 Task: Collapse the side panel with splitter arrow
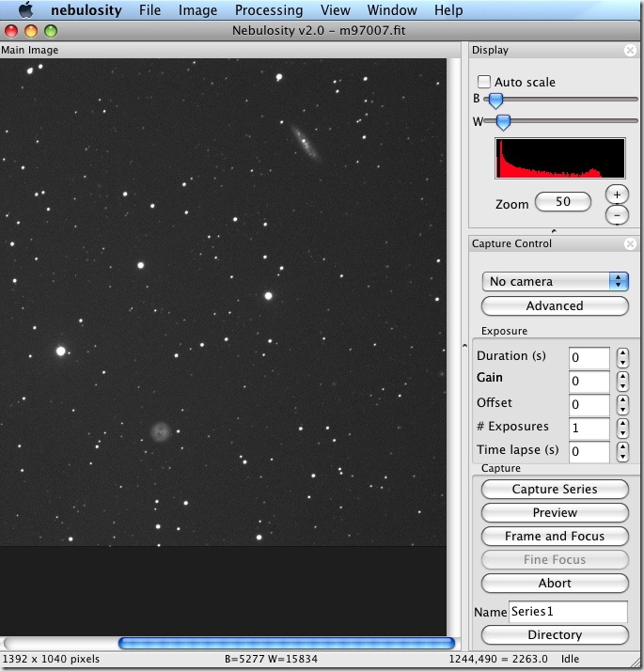pyautogui.click(x=465, y=345)
